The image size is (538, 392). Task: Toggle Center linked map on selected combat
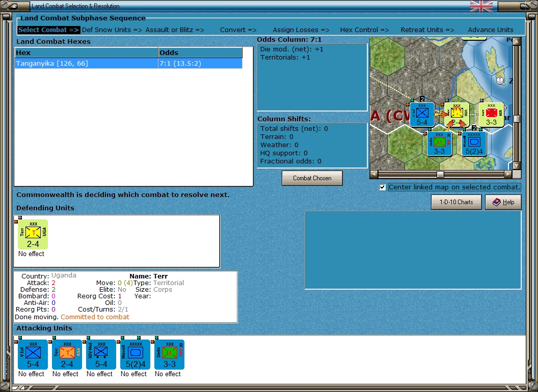(383, 187)
